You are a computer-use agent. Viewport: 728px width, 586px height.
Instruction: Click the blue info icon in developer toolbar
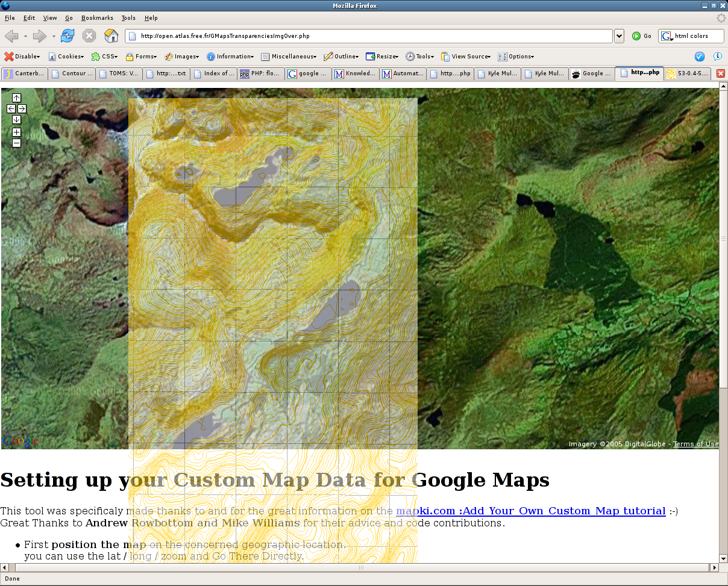(717, 57)
